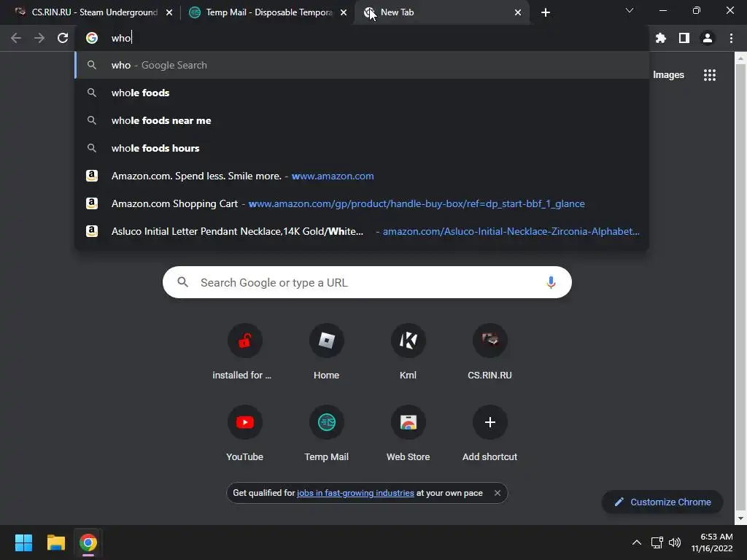Viewport: 747px width, 560px height.
Task: Go forward with the forward arrow
Action: [x=39, y=38]
